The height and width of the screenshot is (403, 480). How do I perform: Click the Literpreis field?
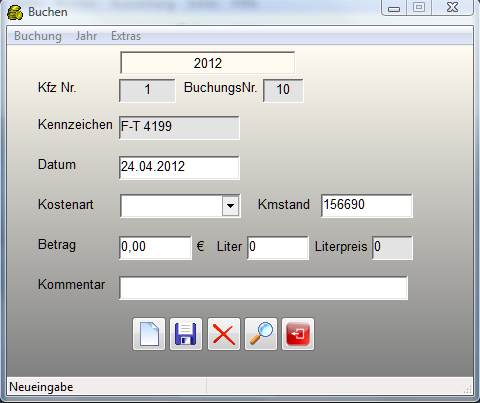392,248
